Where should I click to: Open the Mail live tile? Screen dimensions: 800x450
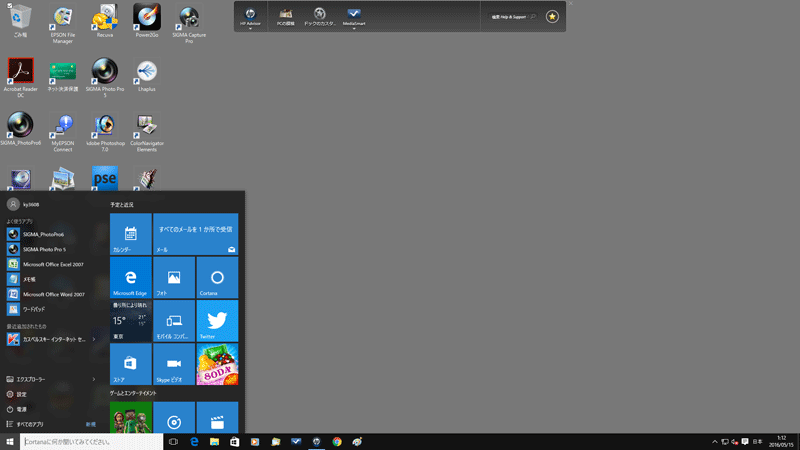click(195, 234)
